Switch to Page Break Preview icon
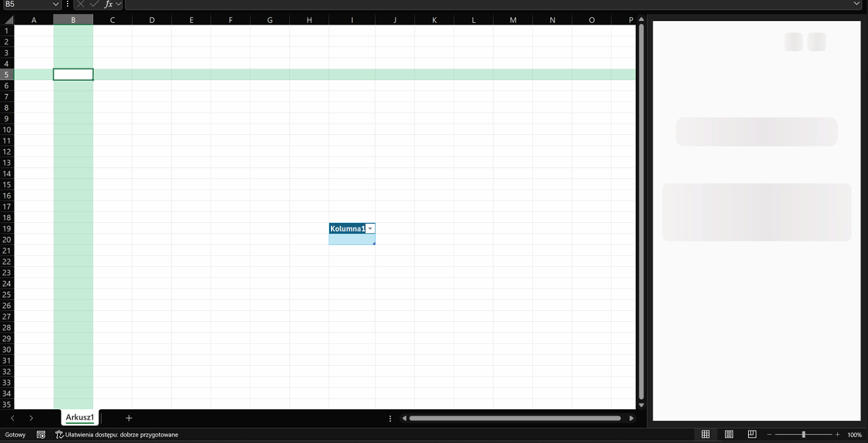Screen dimensions: 868x443 (752, 435)
